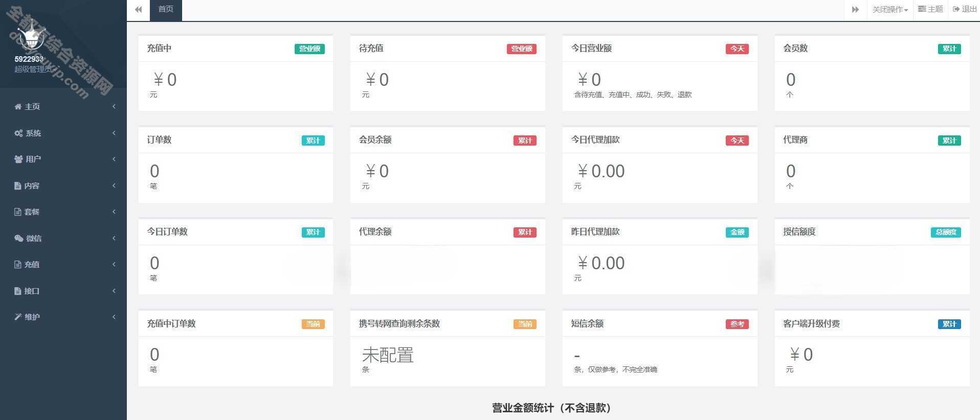Click the 金额 badge on 昨日代理加款 card
This screenshot has width=980, height=420.
click(737, 232)
